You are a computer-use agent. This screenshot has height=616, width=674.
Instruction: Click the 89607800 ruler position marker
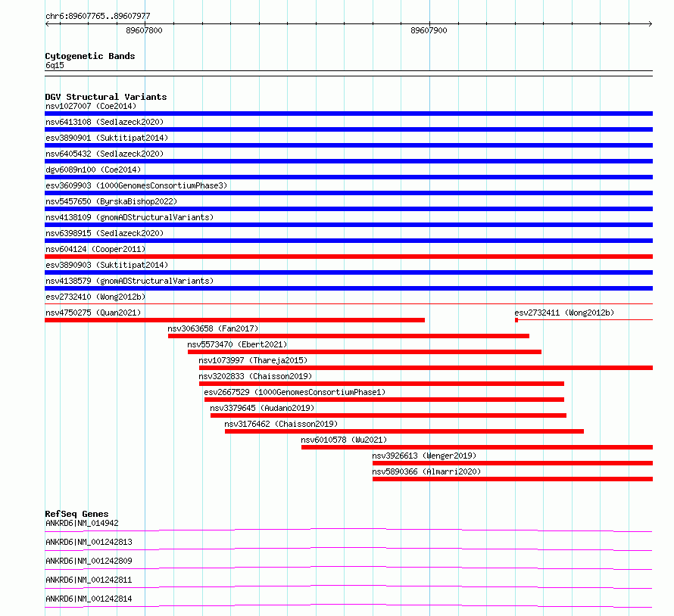[x=144, y=30]
